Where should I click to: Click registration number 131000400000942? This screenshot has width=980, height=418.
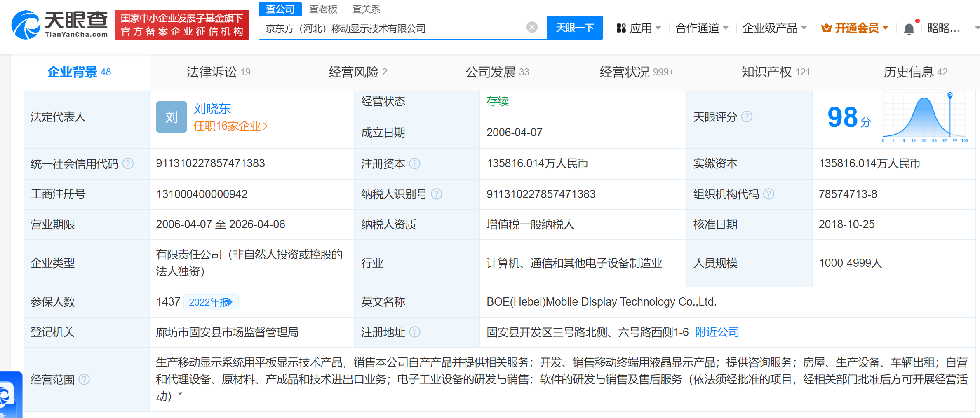(x=202, y=194)
